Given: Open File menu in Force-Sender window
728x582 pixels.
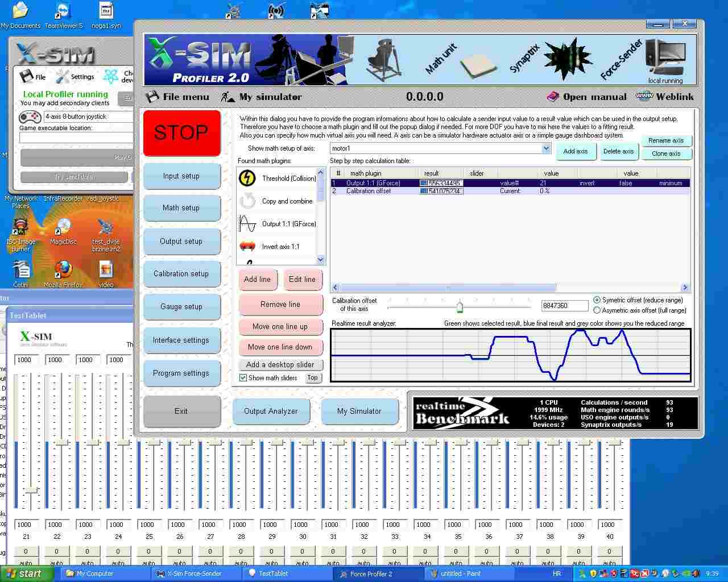Looking at the screenshot, I should pyautogui.click(x=32, y=77).
